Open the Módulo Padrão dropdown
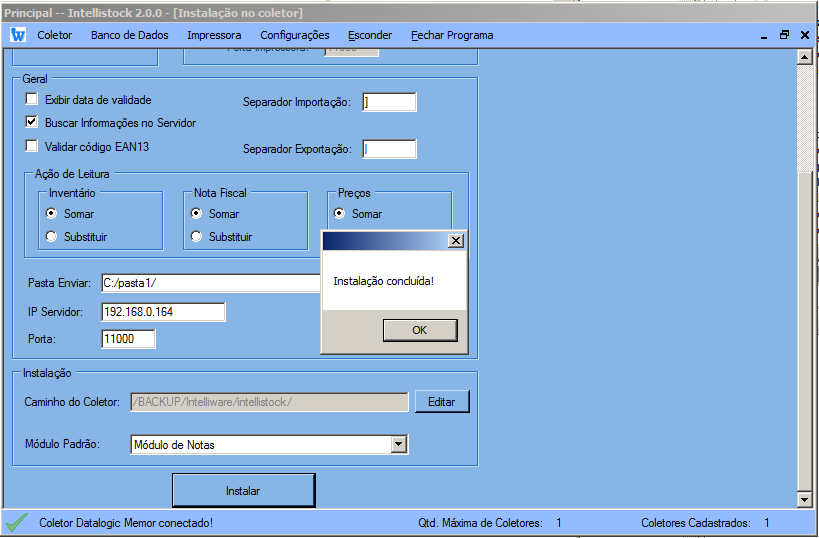The image size is (819, 538). 399,445
